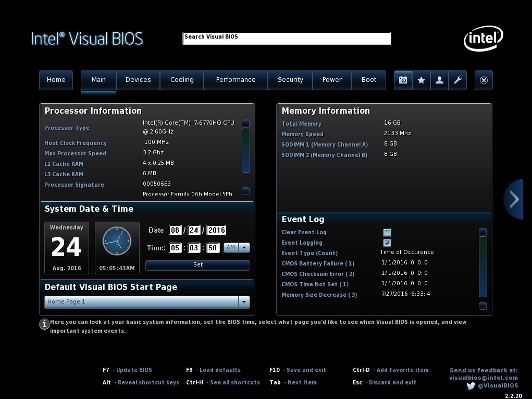Disable the Event Logging checkbox
The height and width of the screenshot is (399, 532).
(387, 243)
